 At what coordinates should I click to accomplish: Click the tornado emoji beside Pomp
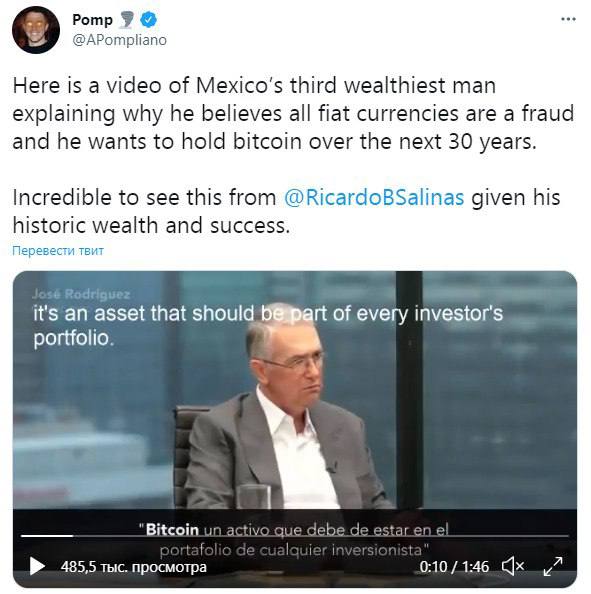[127, 20]
